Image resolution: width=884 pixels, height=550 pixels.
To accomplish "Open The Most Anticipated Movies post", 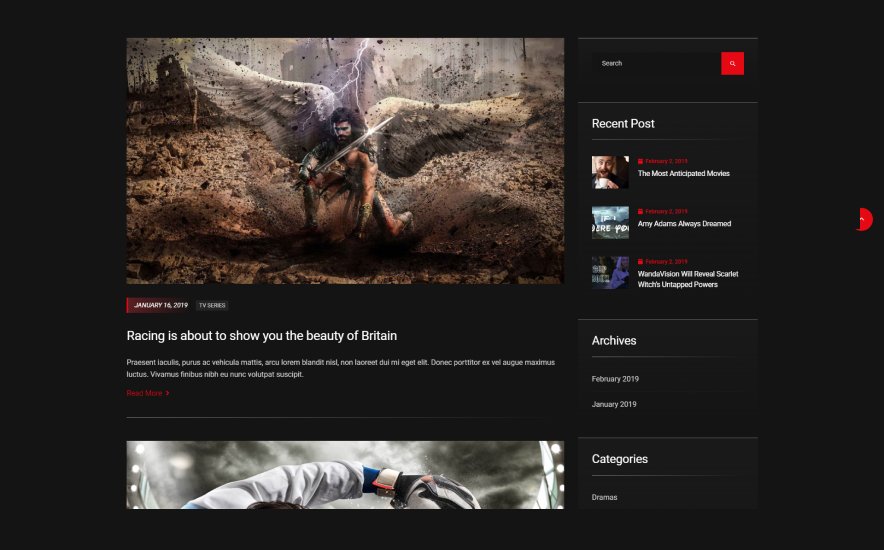I will (683, 174).
